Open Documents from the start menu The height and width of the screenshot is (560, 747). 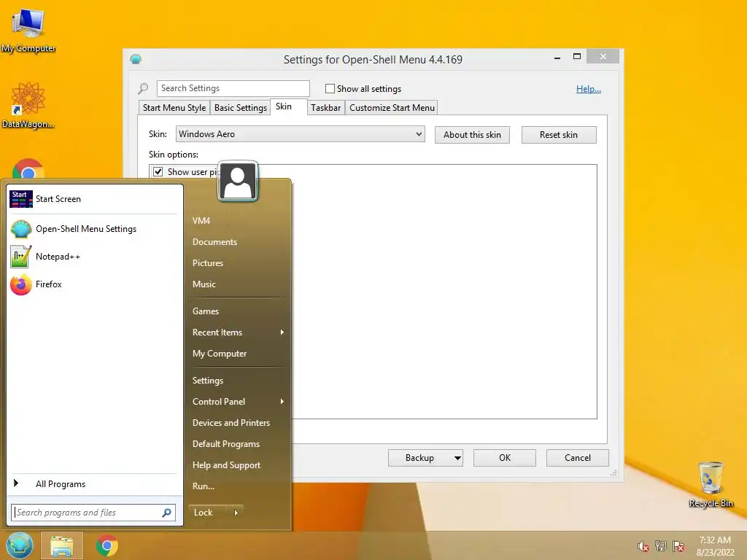click(x=239, y=242)
